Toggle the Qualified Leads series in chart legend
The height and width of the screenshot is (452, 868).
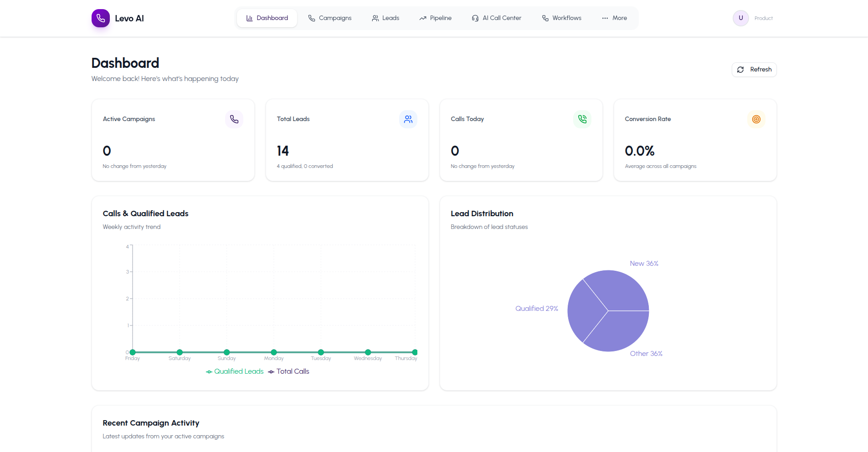pos(234,371)
